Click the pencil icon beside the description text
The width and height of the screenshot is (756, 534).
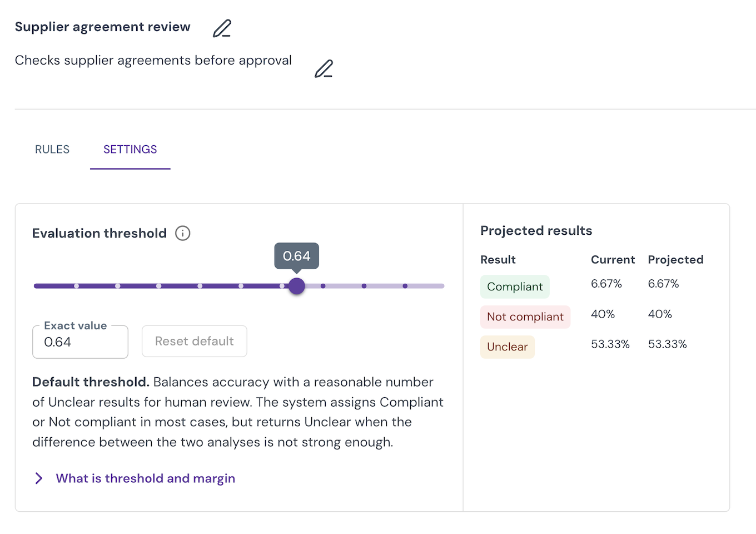[x=324, y=68]
